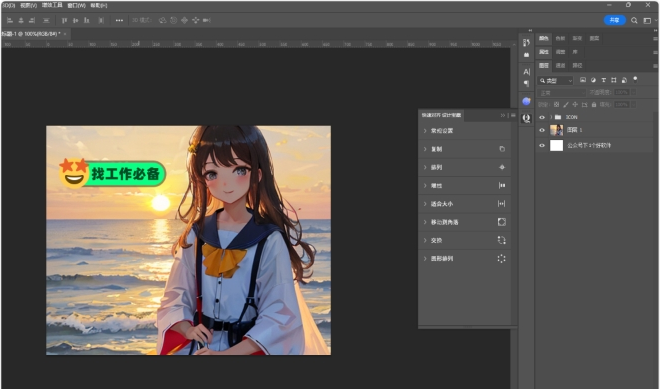Screen dimensions: 660x389
Task: Switch to the Channels tab beside Layers
Action: coord(560,65)
